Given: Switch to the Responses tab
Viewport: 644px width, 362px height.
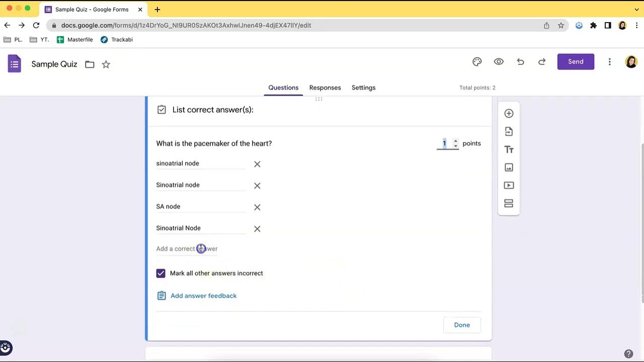Looking at the screenshot, I should [325, 87].
